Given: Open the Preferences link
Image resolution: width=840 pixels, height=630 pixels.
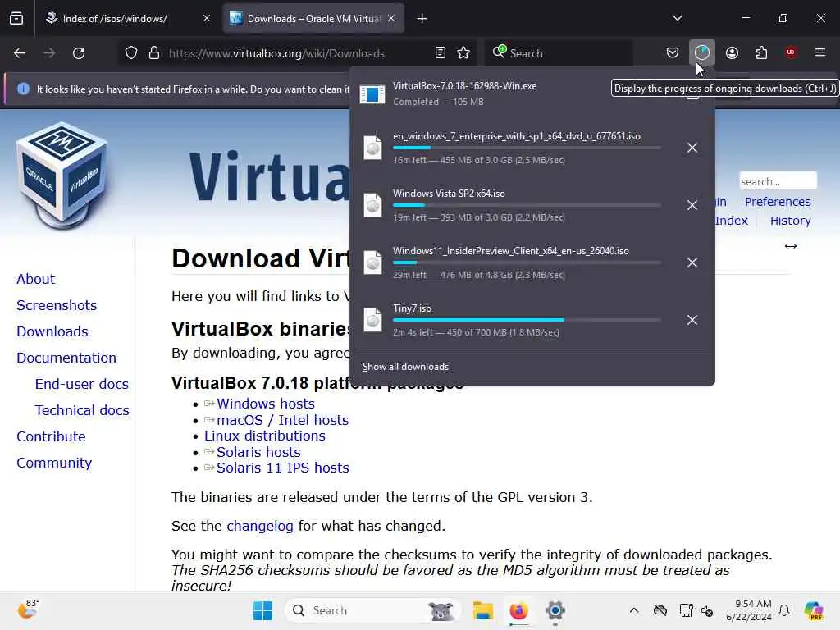Looking at the screenshot, I should coord(778,202).
